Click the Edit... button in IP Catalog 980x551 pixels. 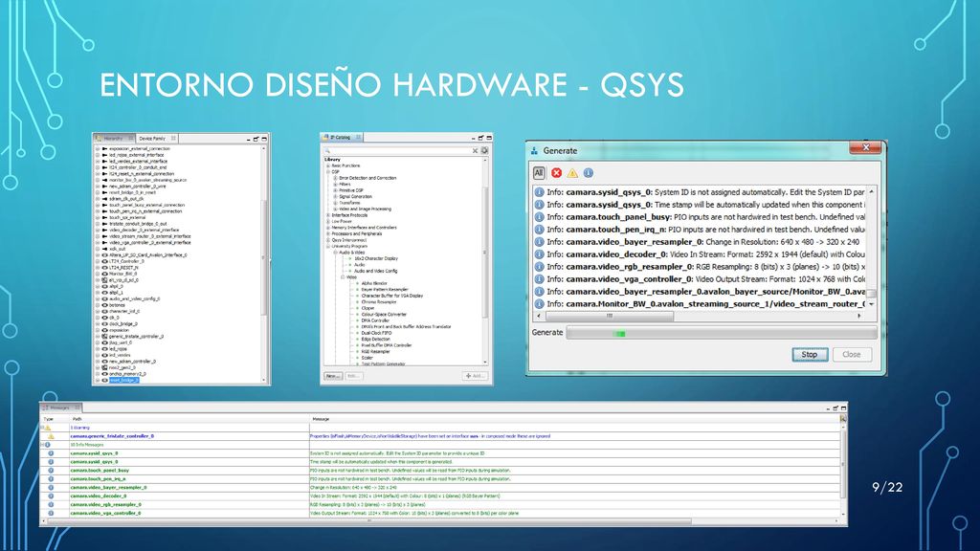[354, 376]
